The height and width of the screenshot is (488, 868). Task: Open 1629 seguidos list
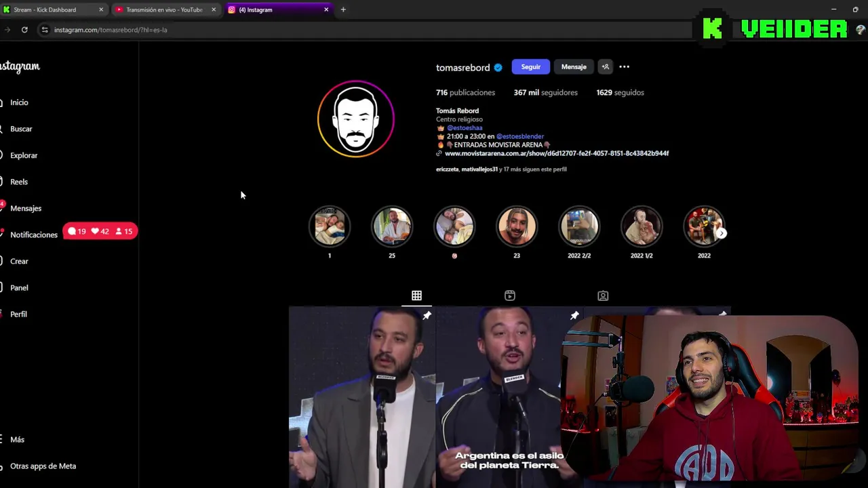[x=620, y=92]
